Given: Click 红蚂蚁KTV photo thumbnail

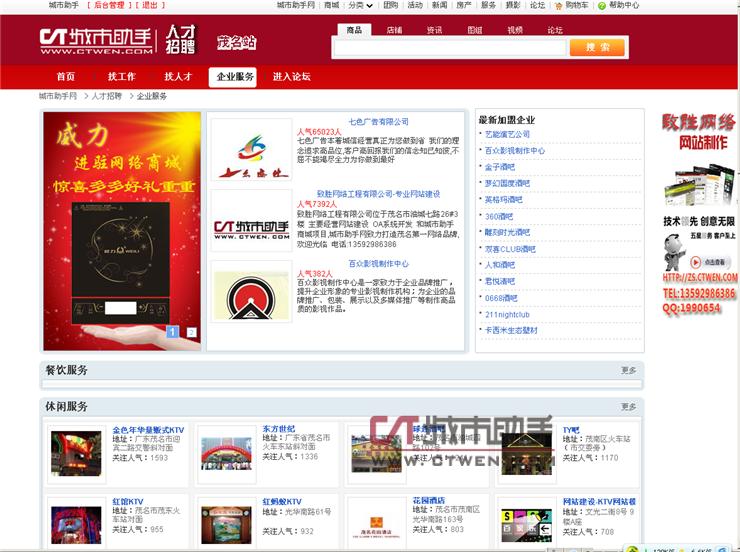Looking at the screenshot, I should point(226,525).
